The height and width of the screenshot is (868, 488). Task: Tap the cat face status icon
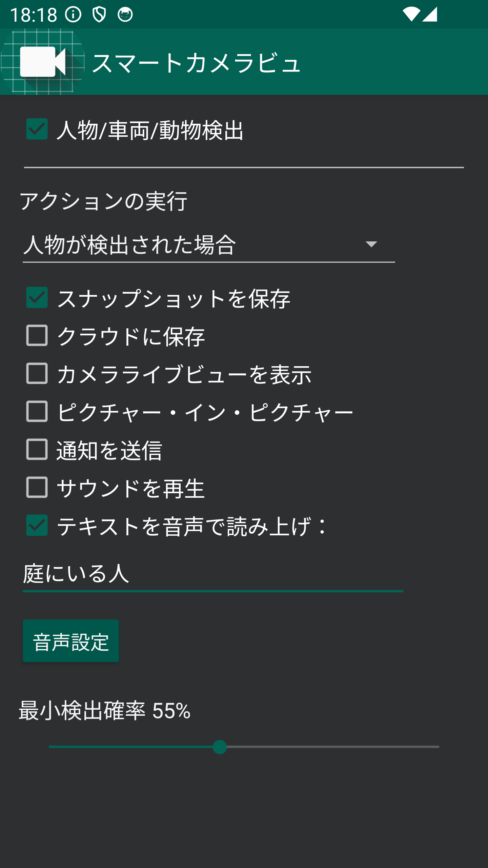pyautogui.click(x=125, y=15)
